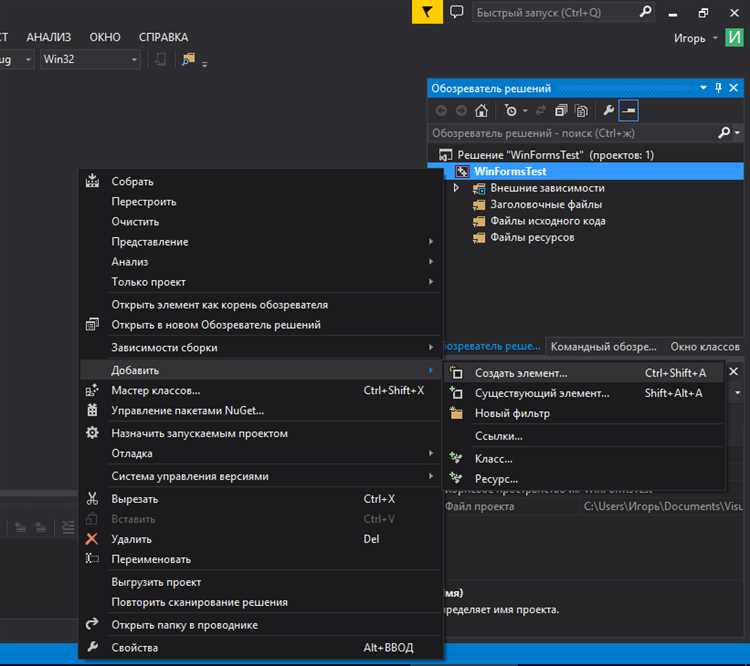Choose Переименовать from the context menu

(x=261, y=559)
